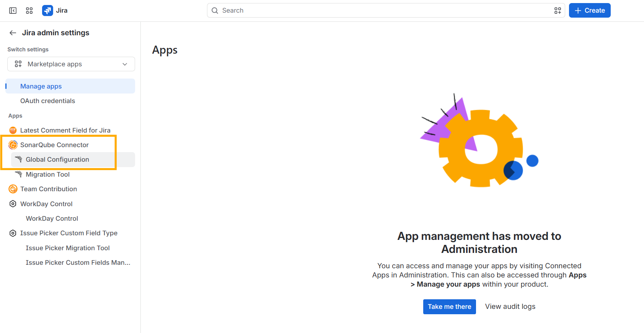This screenshot has width=644, height=333.
Task: Click the View audit logs link
Action: coord(510,307)
